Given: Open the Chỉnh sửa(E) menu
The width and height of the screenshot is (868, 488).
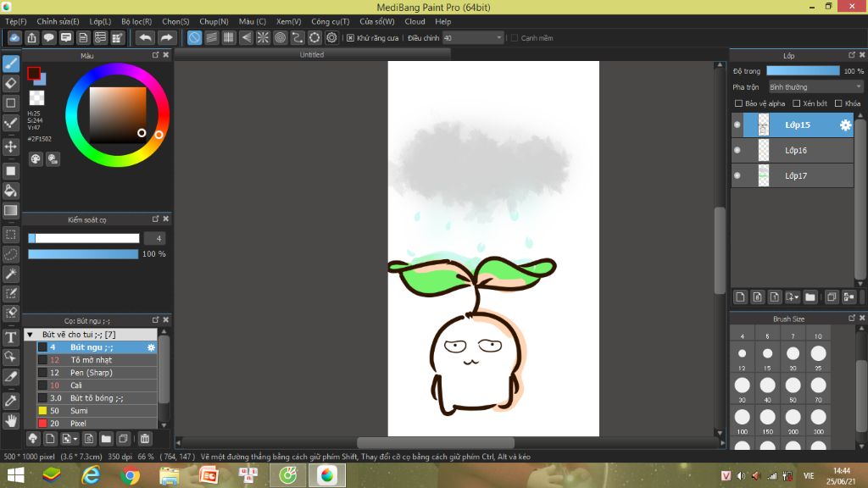Looking at the screenshot, I should [58, 21].
